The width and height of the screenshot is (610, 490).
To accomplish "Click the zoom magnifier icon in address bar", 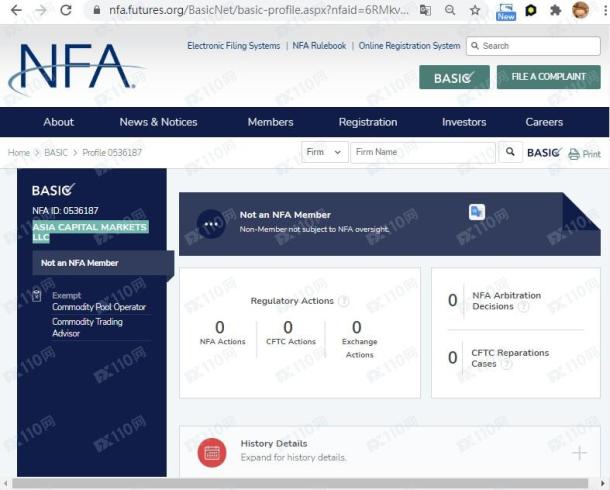I will 450,10.
